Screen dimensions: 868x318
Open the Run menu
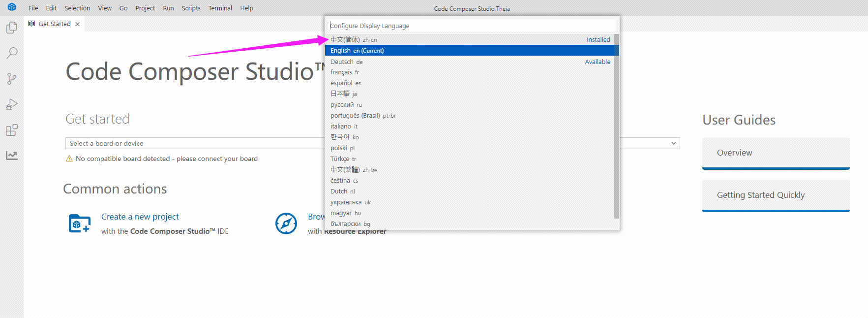[x=168, y=8]
